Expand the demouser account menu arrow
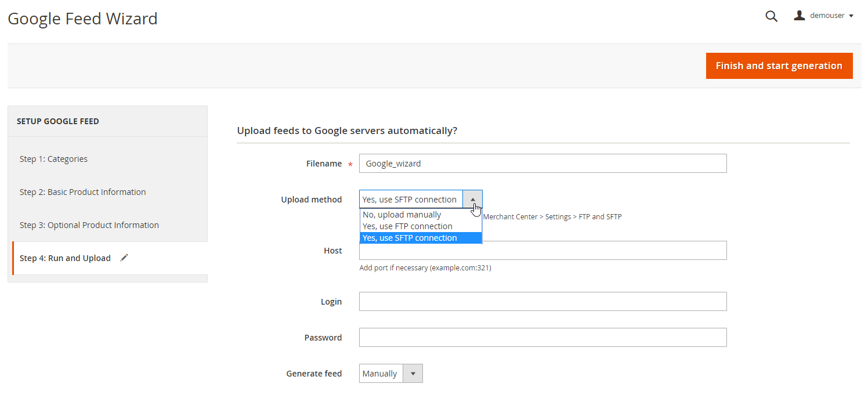868x398 pixels. [851, 16]
